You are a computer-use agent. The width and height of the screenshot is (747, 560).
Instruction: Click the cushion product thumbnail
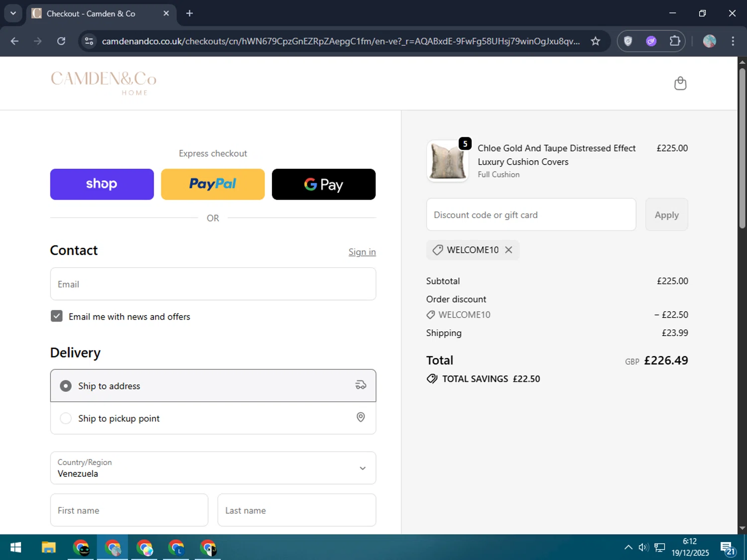click(447, 161)
